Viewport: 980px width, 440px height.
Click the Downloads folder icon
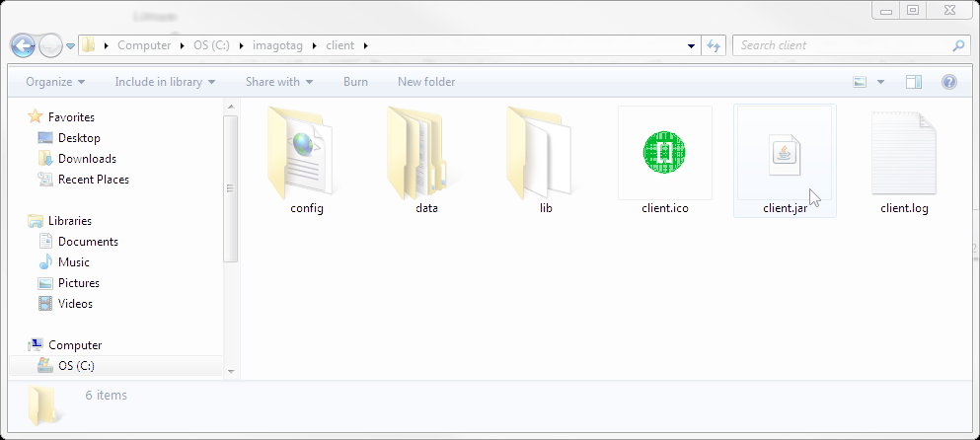45,159
